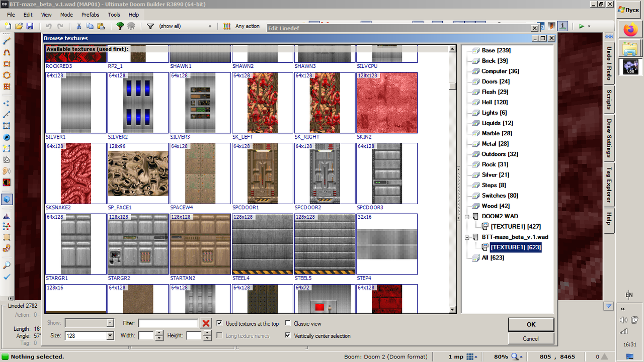644x362 pixels.
Task: Click the red X clear filter icon
Action: (x=206, y=323)
